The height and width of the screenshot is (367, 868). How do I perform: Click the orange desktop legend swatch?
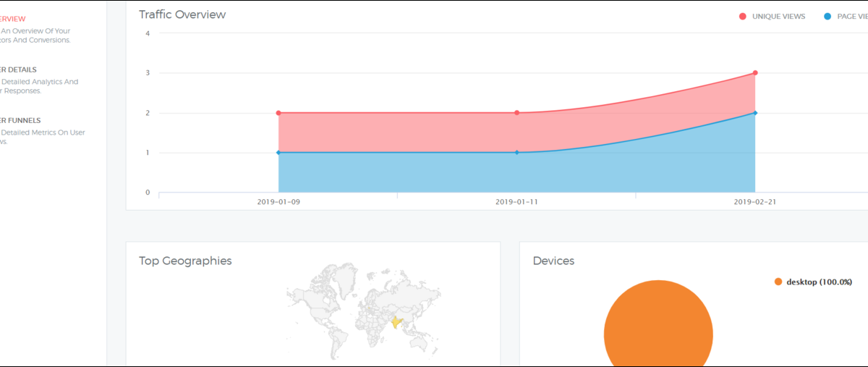pyautogui.click(x=778, y=282)
